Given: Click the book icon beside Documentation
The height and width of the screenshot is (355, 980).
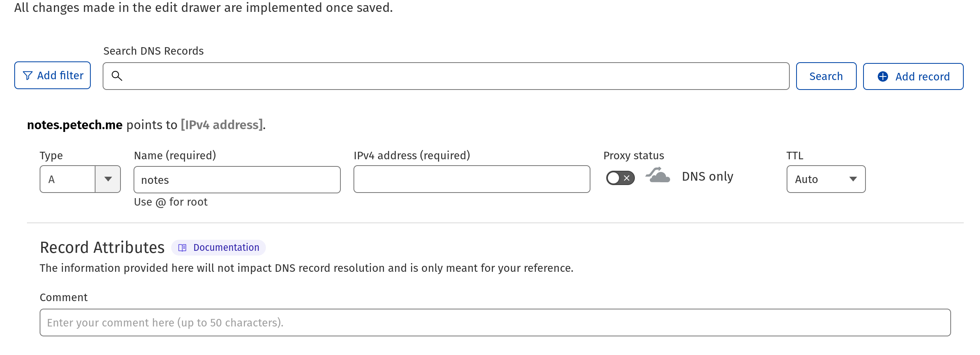Looking at the screenshot, I should tap(182, 248).
